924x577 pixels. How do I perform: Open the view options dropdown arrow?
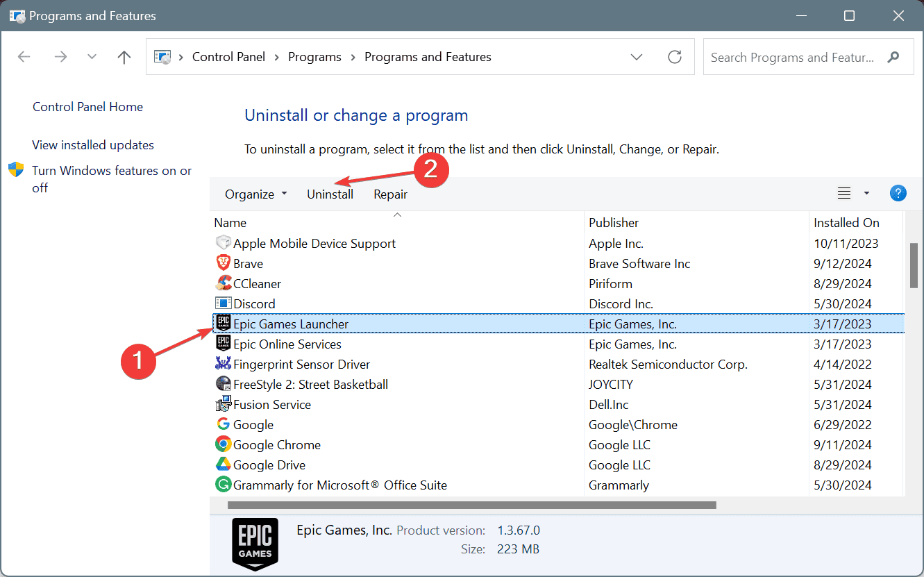(866, 193)
